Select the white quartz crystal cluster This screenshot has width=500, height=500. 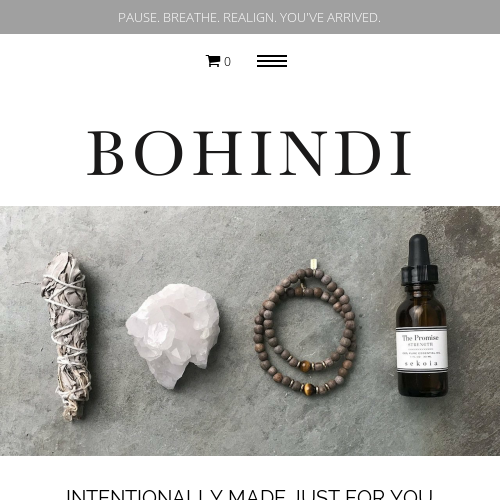(173, 336)
